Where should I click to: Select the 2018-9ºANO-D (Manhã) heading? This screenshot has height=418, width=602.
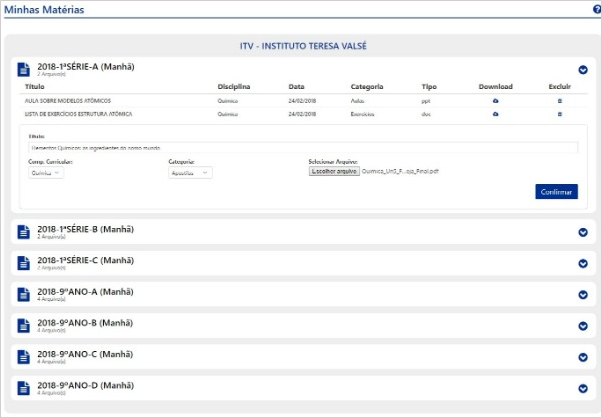[x=86, y=385]
